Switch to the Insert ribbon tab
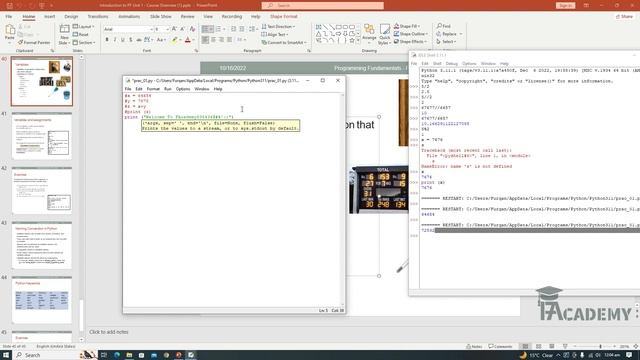640x360 pixels. coord(49,16)
